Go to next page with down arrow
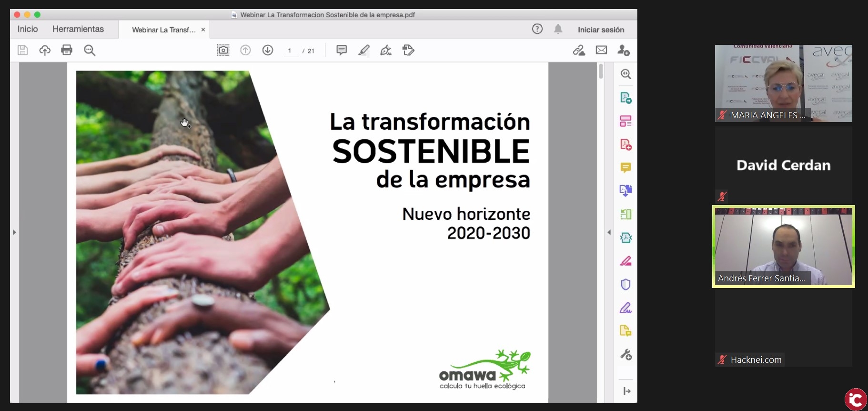The width and height of the screenshot is (868, 411). click(268, 50)
